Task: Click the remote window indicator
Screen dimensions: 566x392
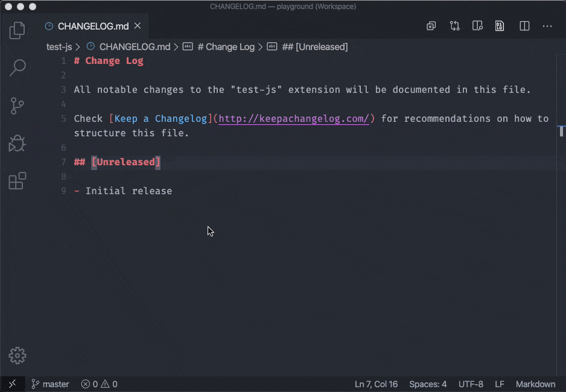Action: click(12, 384)
